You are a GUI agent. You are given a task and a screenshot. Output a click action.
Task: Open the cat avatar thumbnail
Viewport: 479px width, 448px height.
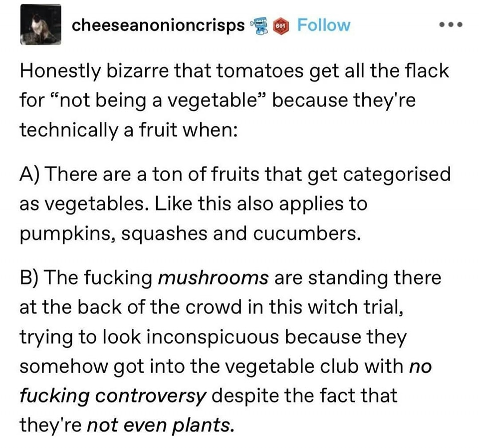(40, 24)
